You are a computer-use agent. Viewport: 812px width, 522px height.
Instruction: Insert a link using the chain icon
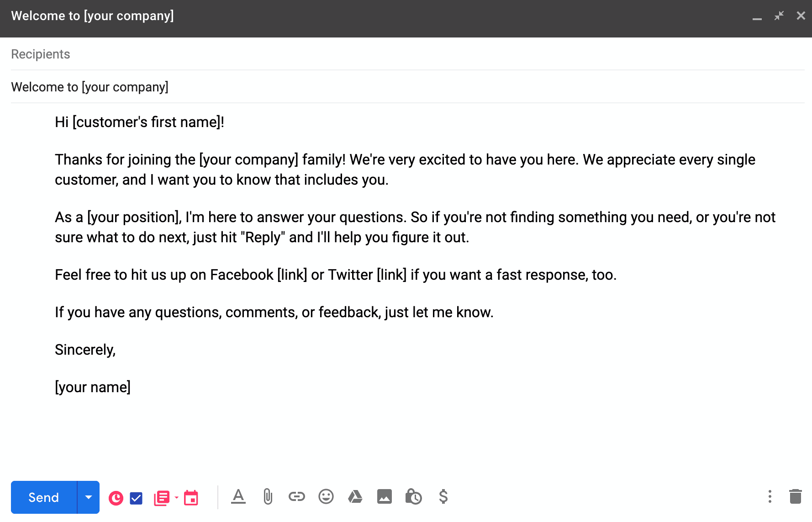click(297, 496)
